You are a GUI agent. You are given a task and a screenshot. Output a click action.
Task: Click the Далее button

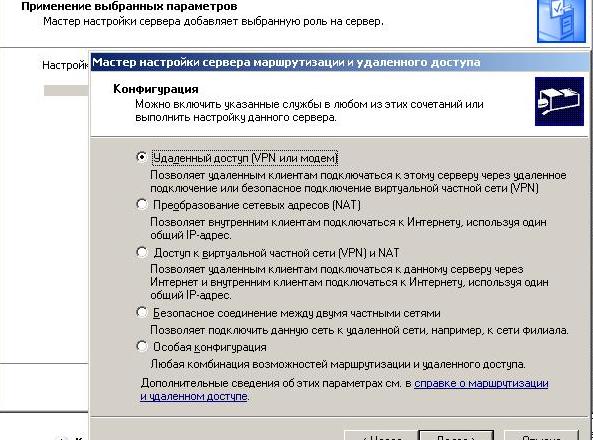456,435
